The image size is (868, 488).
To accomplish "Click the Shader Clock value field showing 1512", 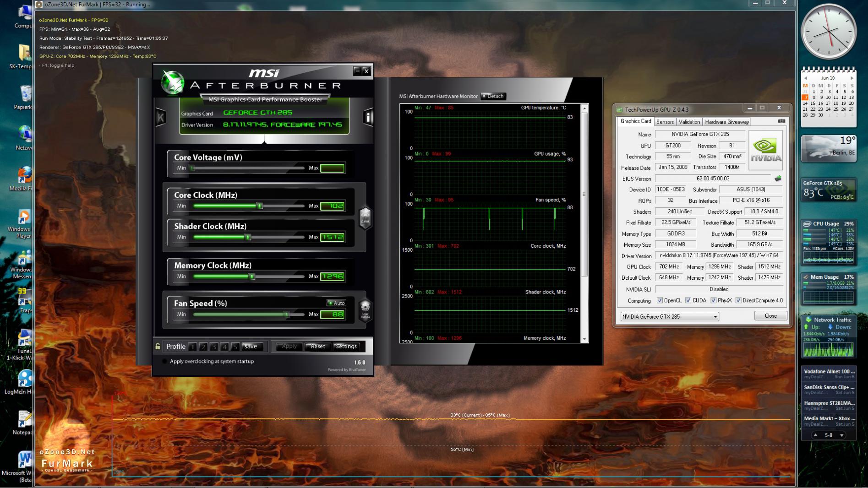I will pyautogui.click(x=332, y=237).
